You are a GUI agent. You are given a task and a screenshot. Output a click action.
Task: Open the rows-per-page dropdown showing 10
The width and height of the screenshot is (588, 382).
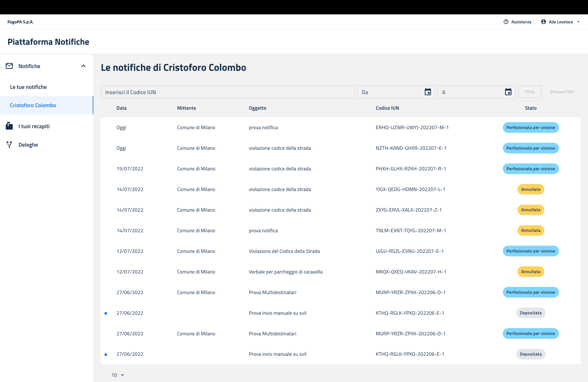(118, 375)
